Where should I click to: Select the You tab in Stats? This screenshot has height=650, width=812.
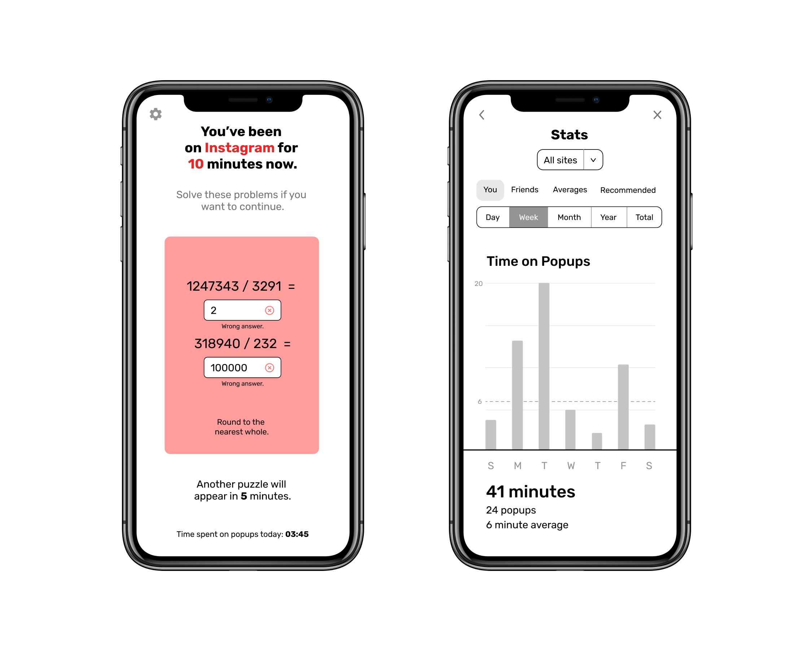(x=490, y=190)
